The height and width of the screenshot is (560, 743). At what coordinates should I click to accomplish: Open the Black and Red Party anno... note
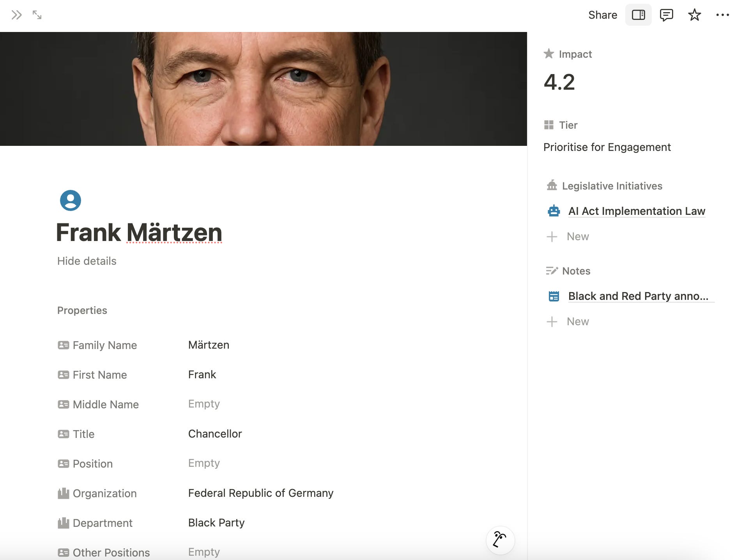click(638, 296)
